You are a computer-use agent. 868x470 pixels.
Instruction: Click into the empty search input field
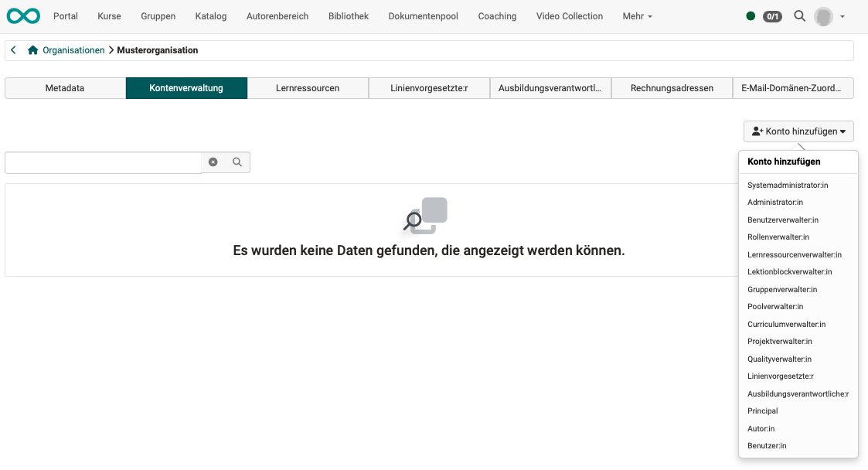tap(100, 162)
